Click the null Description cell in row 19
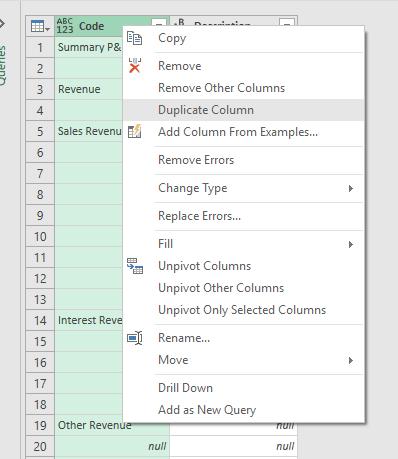 [x=233, y=429]
